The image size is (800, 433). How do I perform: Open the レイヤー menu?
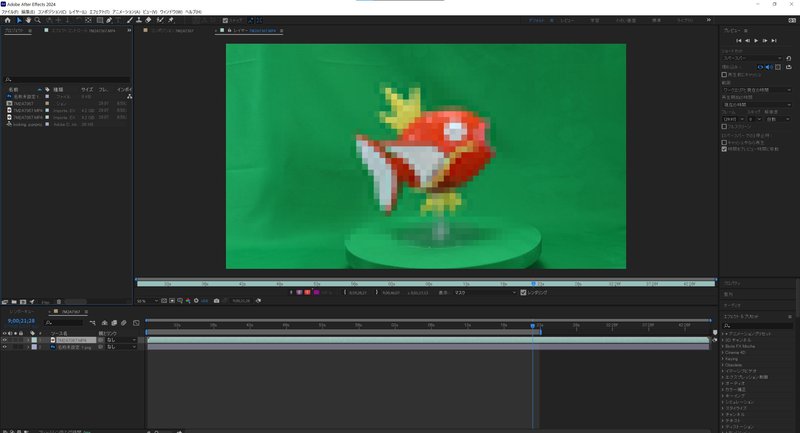coord(78,12)
